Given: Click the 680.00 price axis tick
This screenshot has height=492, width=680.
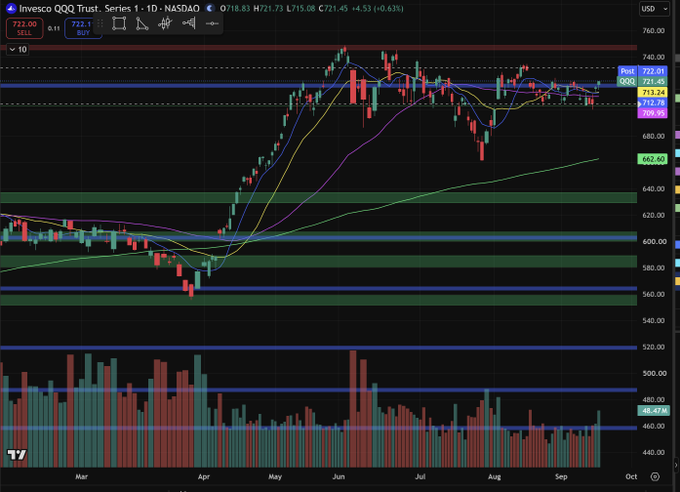Looking at the screenshot, I should tap(654, 136).
